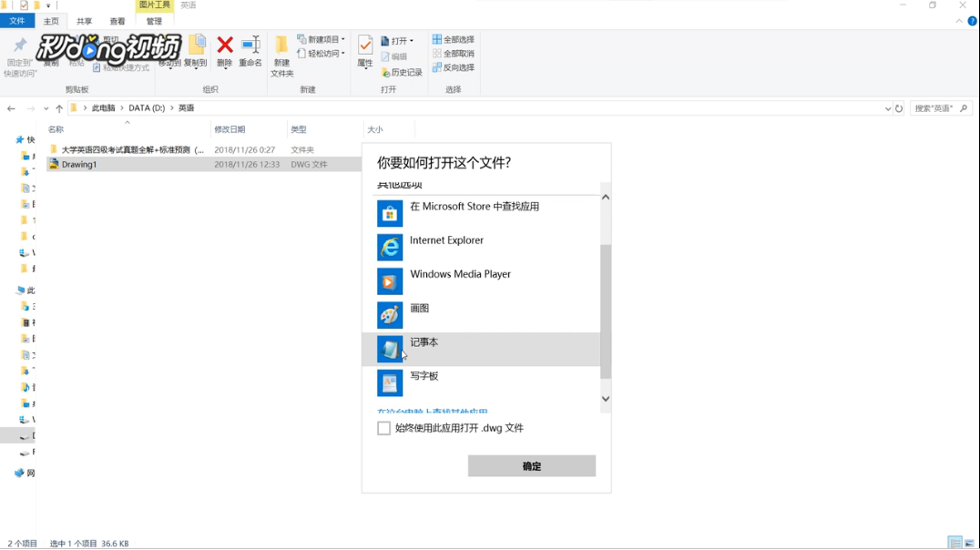Click 网络 item in navigation pane
Viewport: 980px width, 550px height.
[25, 474]
